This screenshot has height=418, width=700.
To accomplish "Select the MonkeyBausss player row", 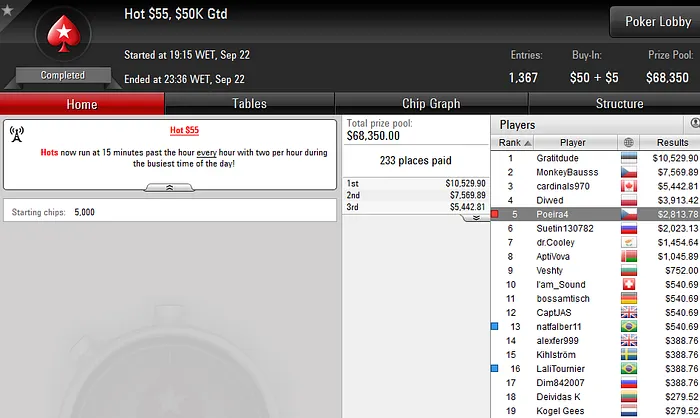I will [595, 172].
